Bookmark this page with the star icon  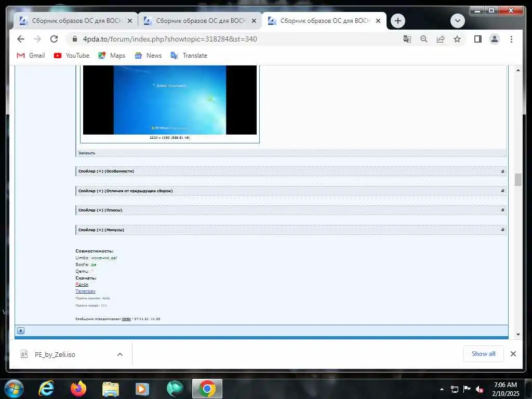(x=457, y=39)
